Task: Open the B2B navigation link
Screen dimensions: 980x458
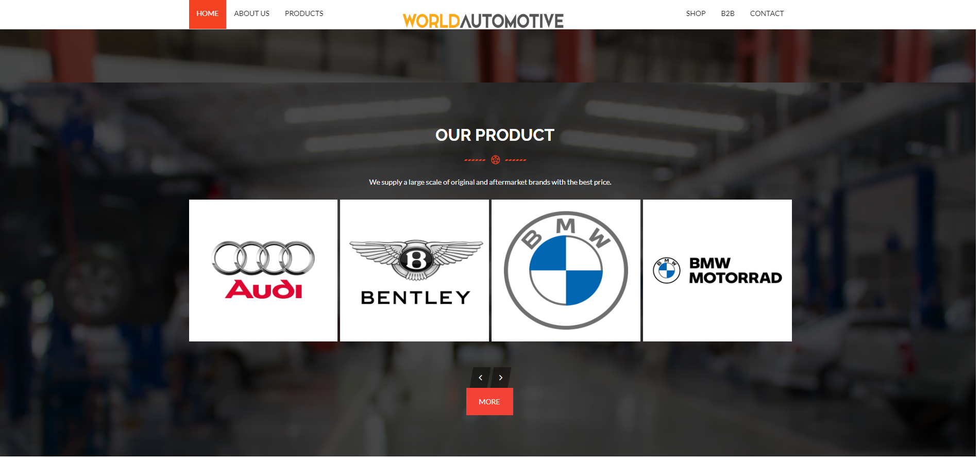Action: (x=728, y=14)
